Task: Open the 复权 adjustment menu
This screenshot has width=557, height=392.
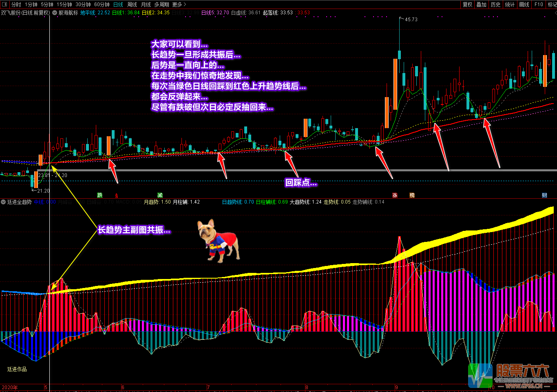Action: (467, 4)
